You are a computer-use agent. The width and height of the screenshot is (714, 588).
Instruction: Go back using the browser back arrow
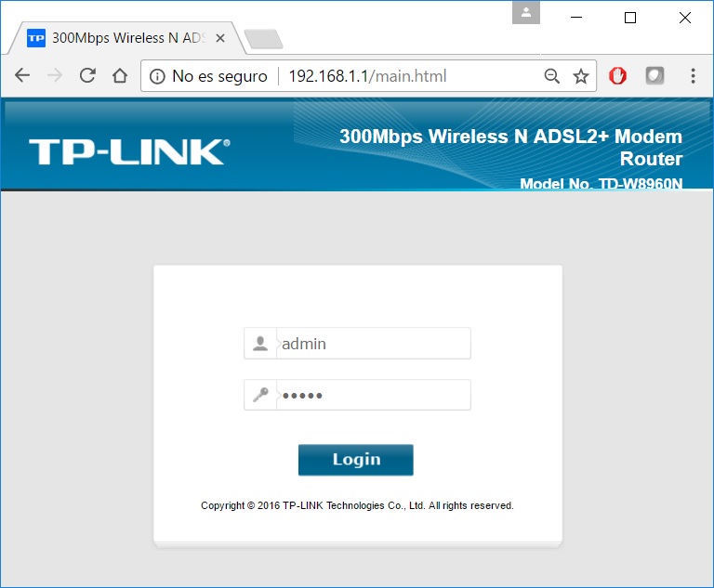pyautogui.click(x=22, y=75)
